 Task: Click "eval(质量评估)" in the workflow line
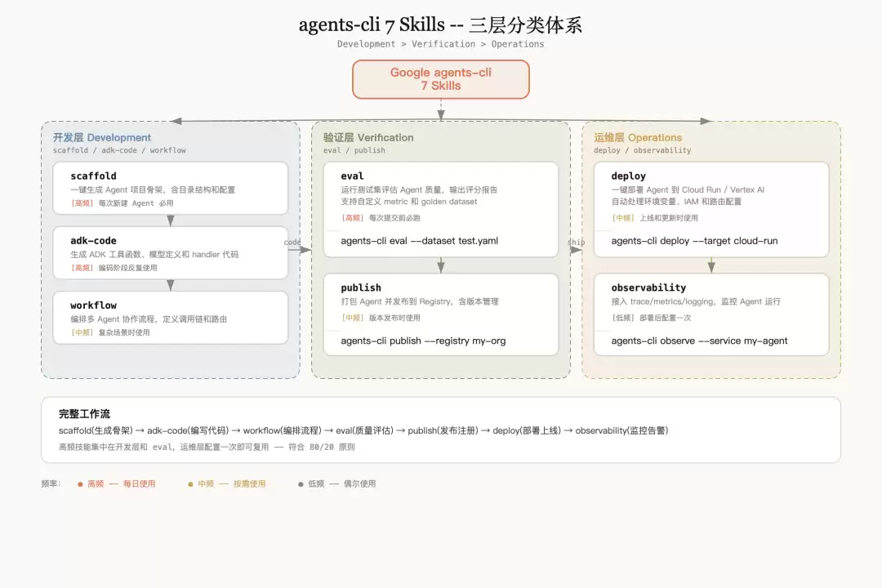pos(364,430)
